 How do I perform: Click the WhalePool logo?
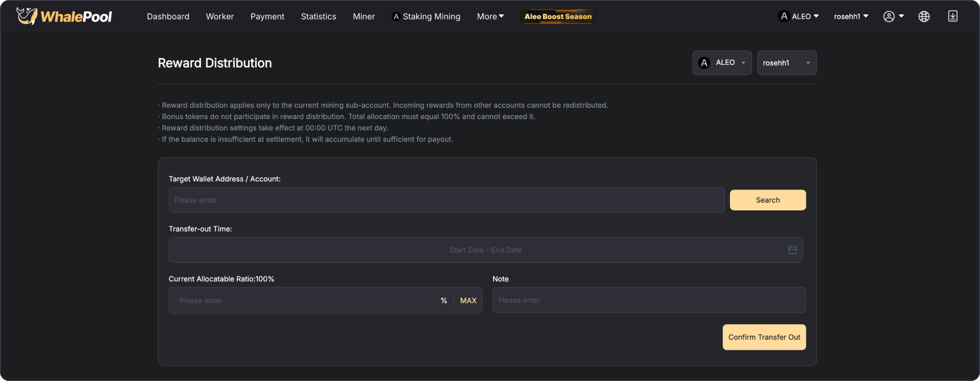64,16
